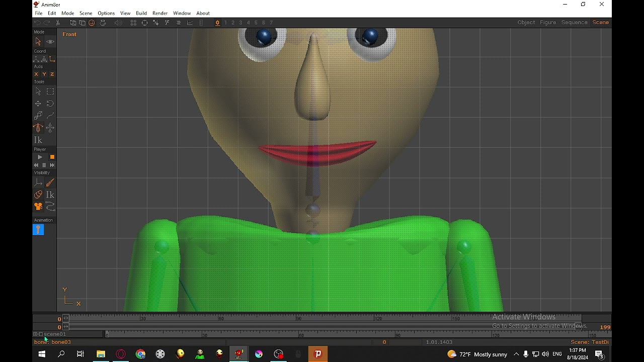Stop animation with the orange square
Viewport: 644px width, 362px height.
tap(52, 157)
